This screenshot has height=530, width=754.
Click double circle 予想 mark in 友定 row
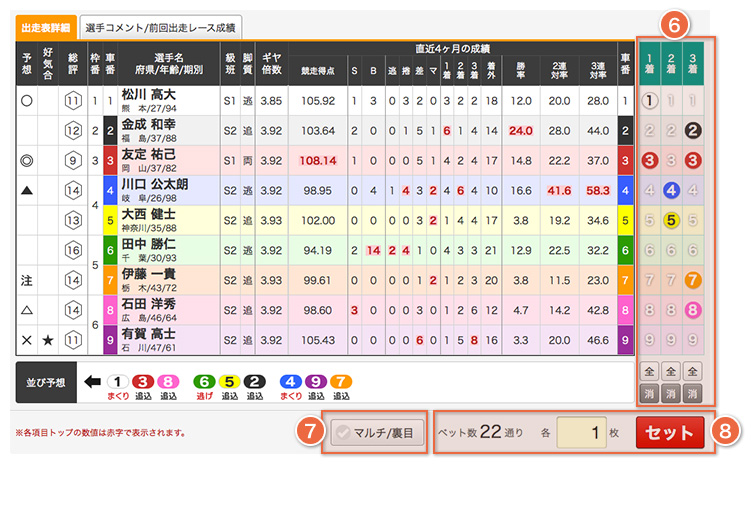click(27, 161)
